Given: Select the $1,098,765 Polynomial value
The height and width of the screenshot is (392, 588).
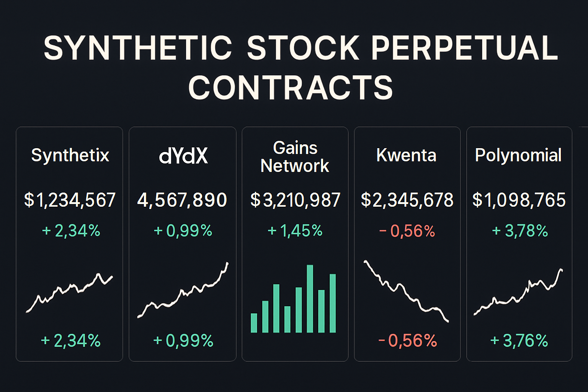Looking at the screenshot, I should point(519,200).
